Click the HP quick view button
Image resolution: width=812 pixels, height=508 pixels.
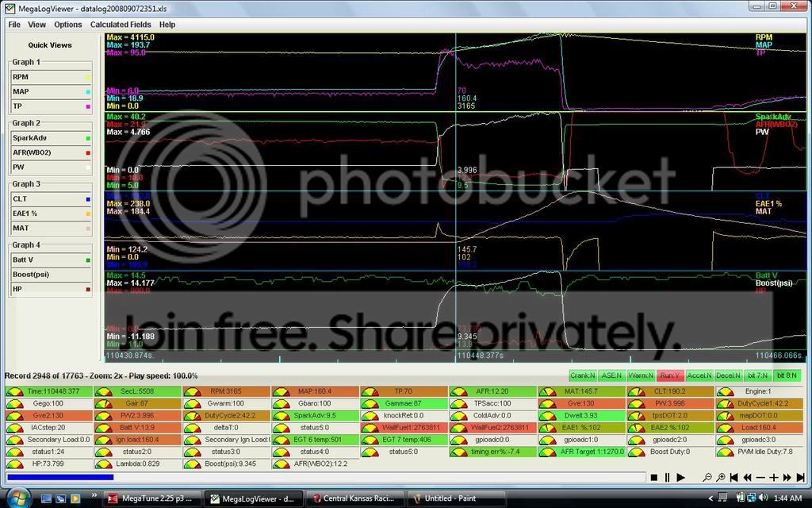pos(52,289)
